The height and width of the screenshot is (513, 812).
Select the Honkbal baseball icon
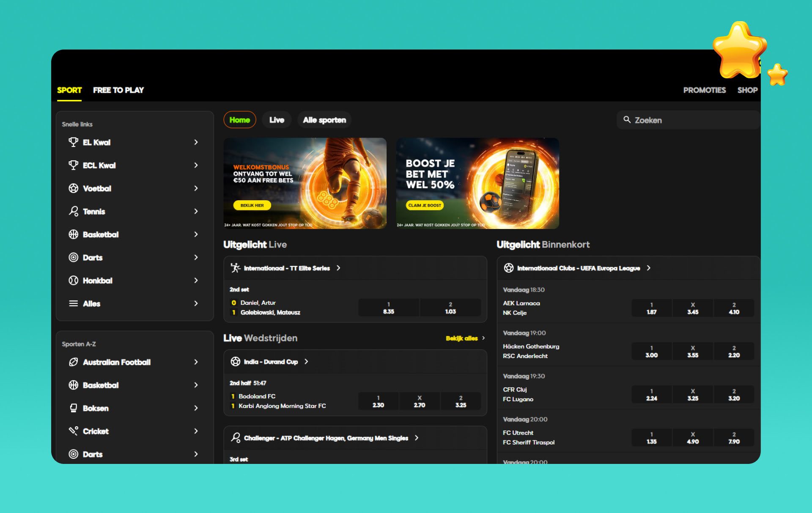coord(73,281)
